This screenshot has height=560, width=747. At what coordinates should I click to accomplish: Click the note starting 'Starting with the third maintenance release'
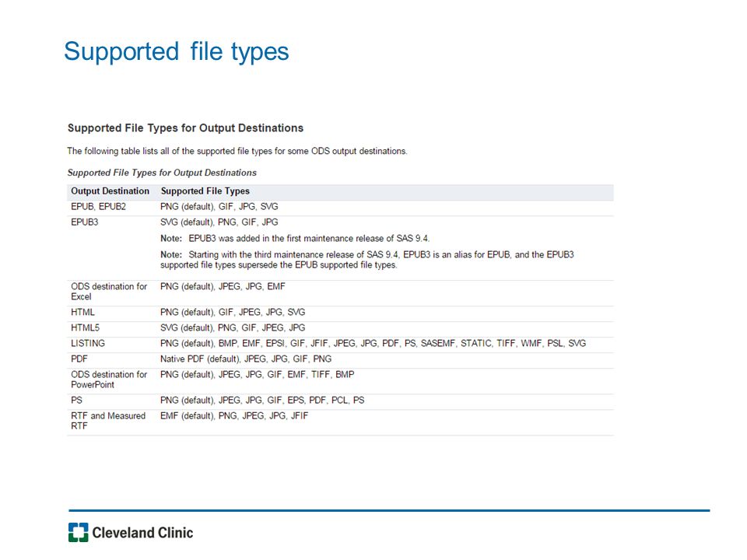(366, 260)
